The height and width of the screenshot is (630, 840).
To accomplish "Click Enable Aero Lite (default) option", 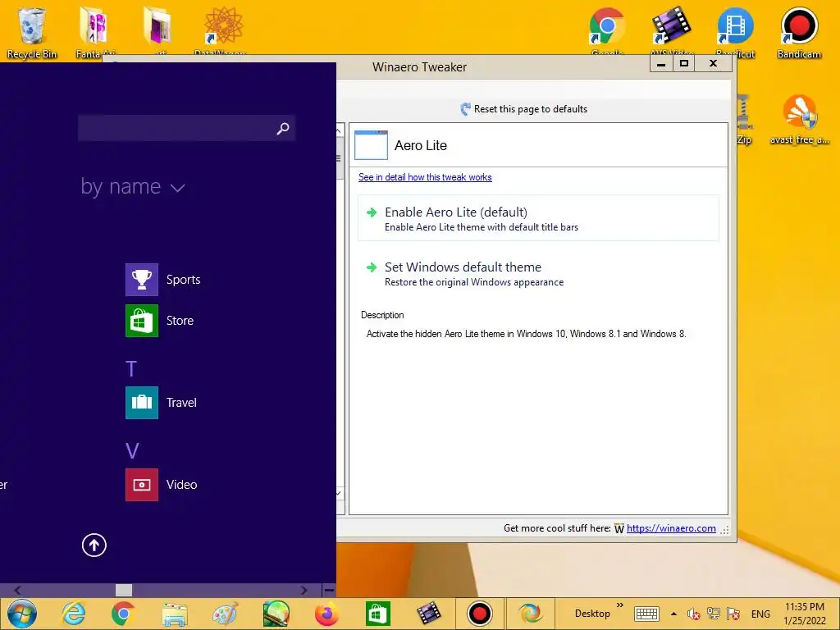I will click(x=538, y=218).
